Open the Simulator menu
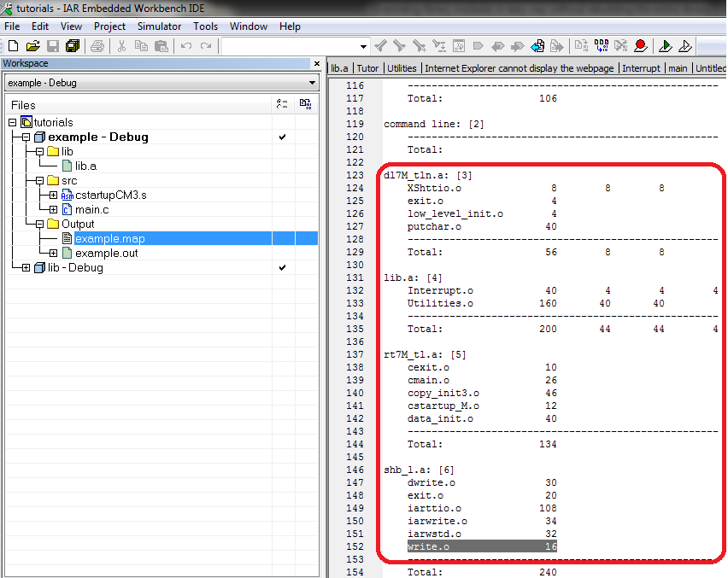This screenshot has width=728, height=578. pos(159,26)
